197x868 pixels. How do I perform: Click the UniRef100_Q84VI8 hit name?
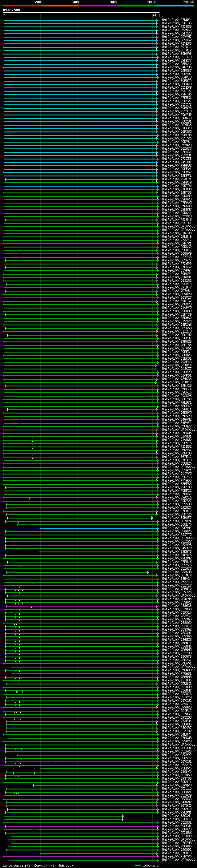tap(177, 78)
